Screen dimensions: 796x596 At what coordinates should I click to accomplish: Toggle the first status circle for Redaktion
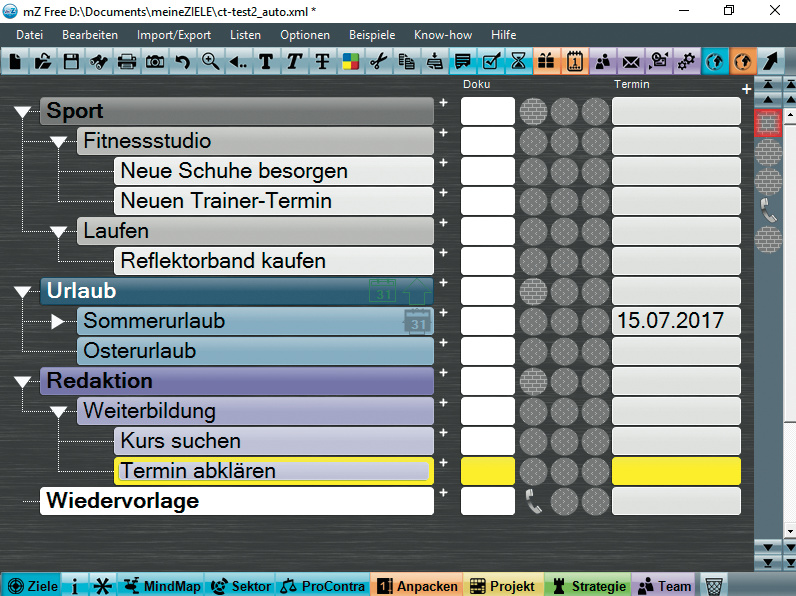click(534, 381)
